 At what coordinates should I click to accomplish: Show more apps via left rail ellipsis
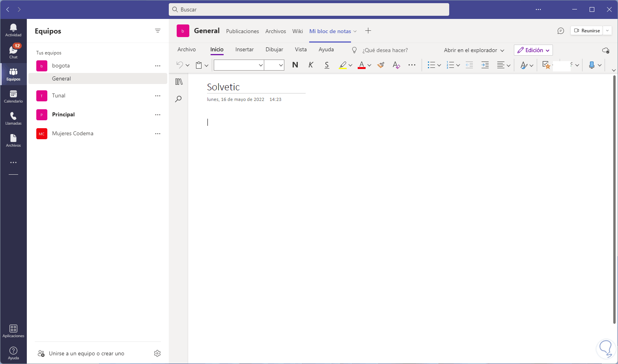pos(13,162)
